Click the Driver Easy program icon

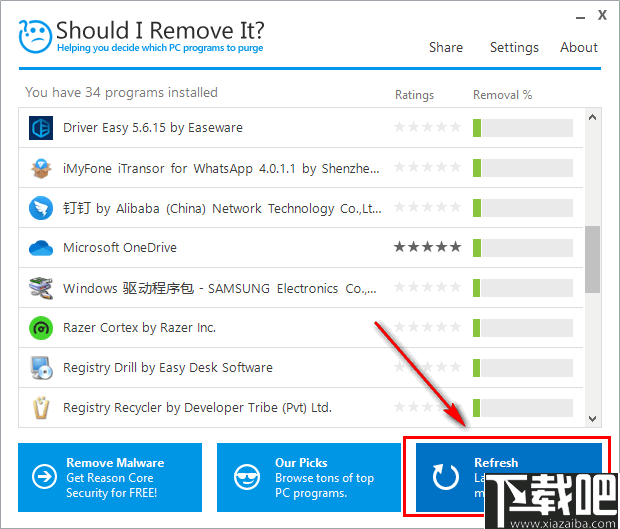pos(41,128)
